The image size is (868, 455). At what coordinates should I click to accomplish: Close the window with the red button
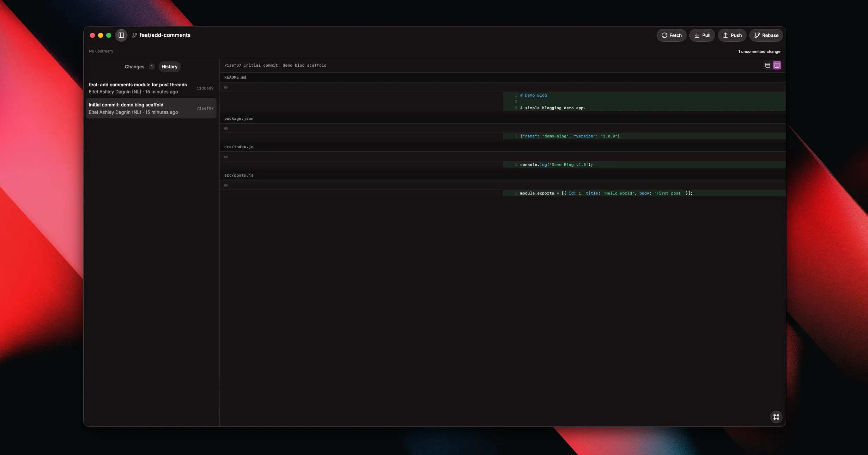pos(92,35)
